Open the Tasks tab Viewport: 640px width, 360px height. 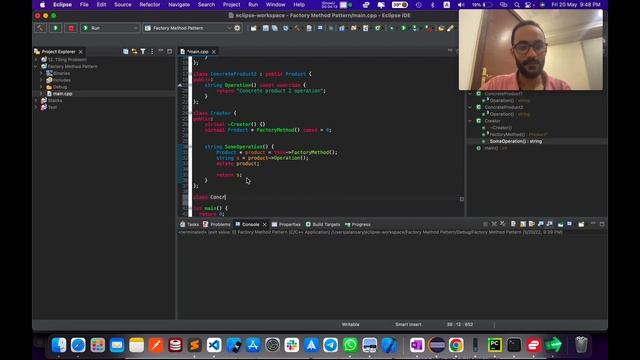(x=189, y=224)
